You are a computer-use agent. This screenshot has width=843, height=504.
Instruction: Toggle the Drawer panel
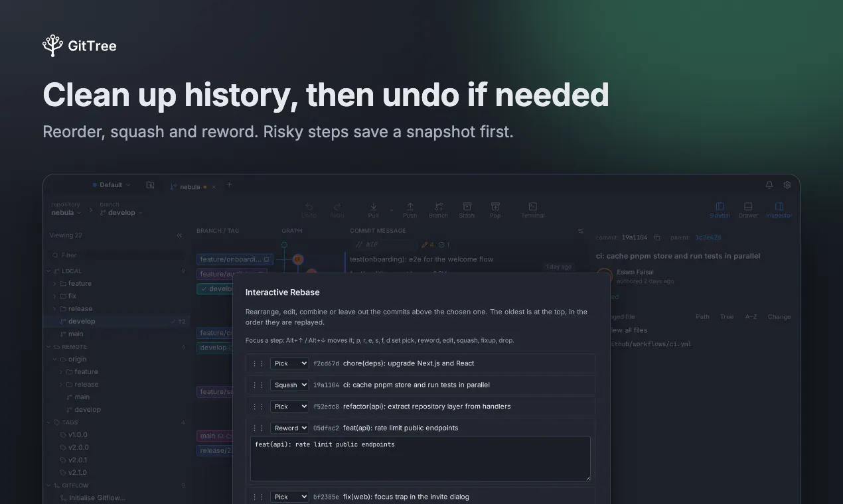(x=748, y=210)
